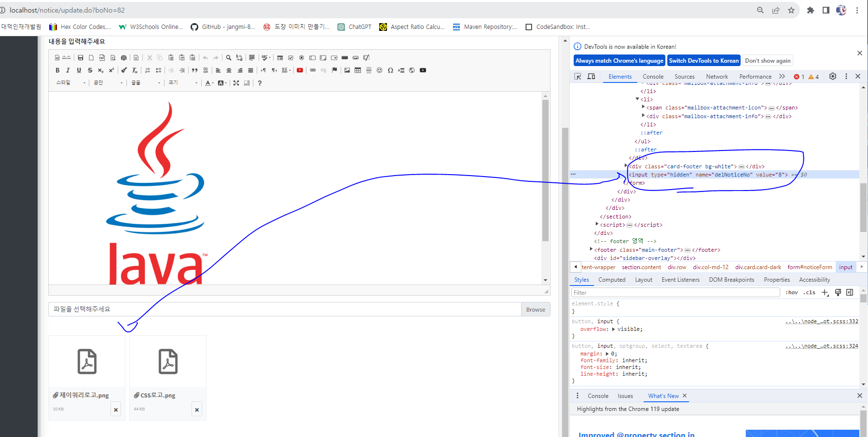Open background color dropdown

pyautogui.click(x=222, y=83)
